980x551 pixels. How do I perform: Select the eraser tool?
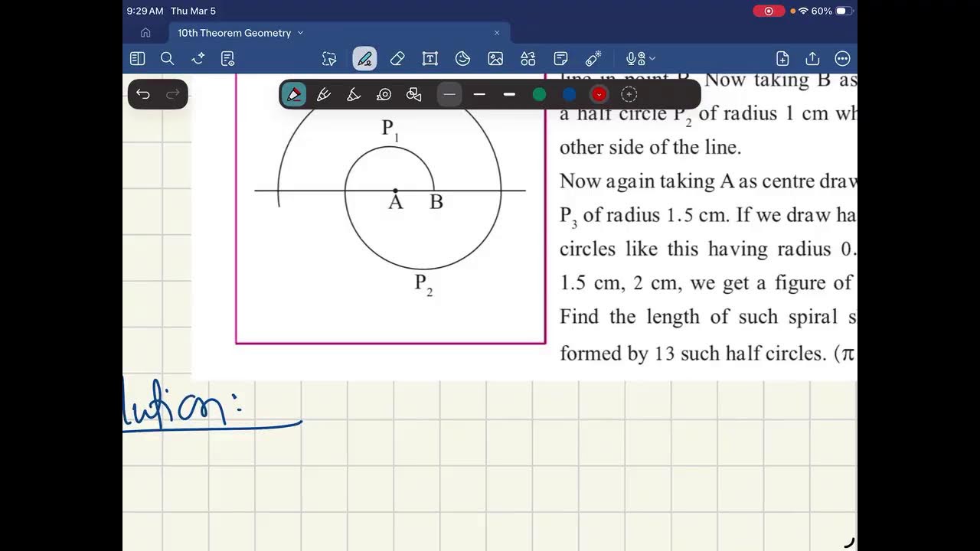point(397,58)
